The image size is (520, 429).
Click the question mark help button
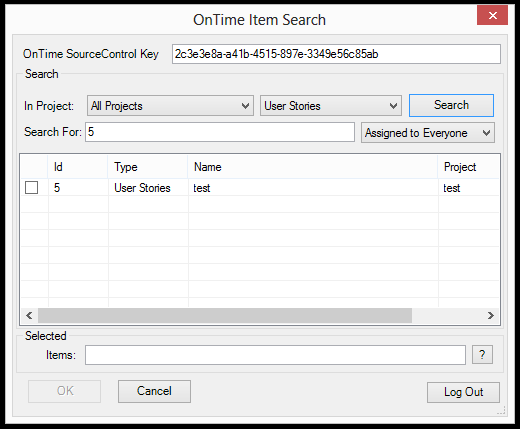pyautogui.click(x=482, y=355)
